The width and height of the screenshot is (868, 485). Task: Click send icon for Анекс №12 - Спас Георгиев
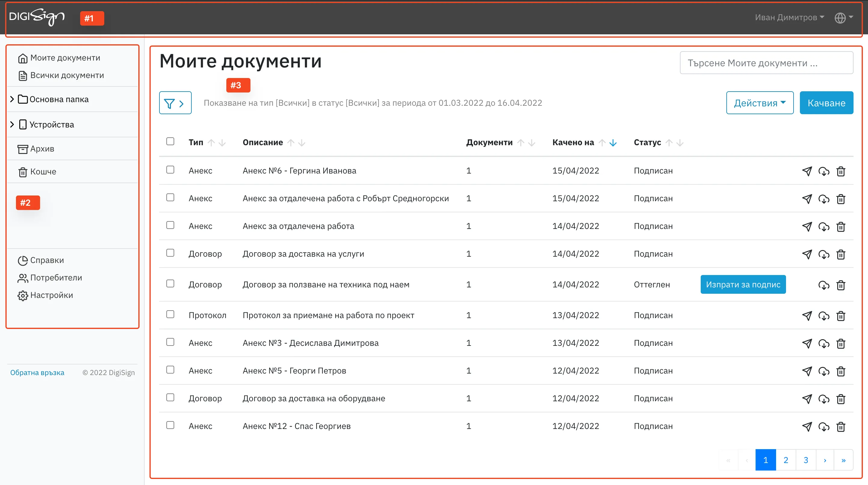tap(807, 427)
